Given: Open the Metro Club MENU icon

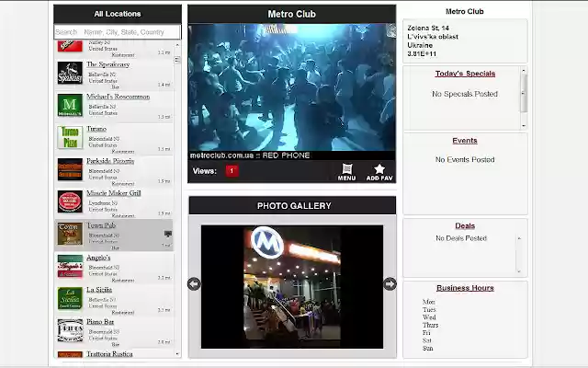Looking at the screenshot, I should click(346, 171).
